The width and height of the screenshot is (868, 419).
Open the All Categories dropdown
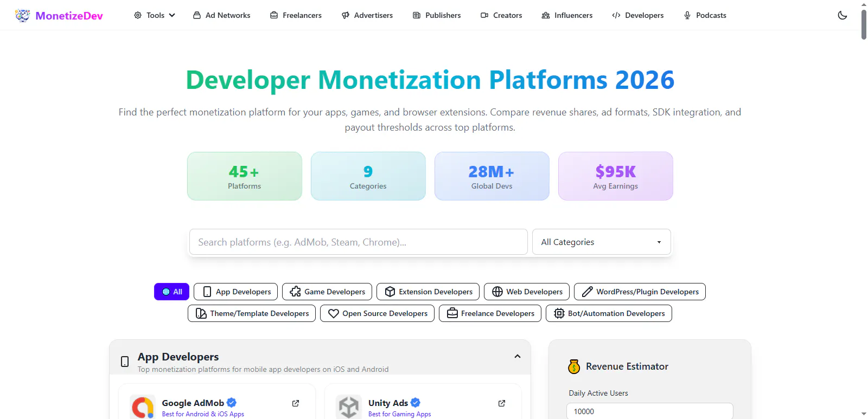pyautogui.click(x=602, y=242)
